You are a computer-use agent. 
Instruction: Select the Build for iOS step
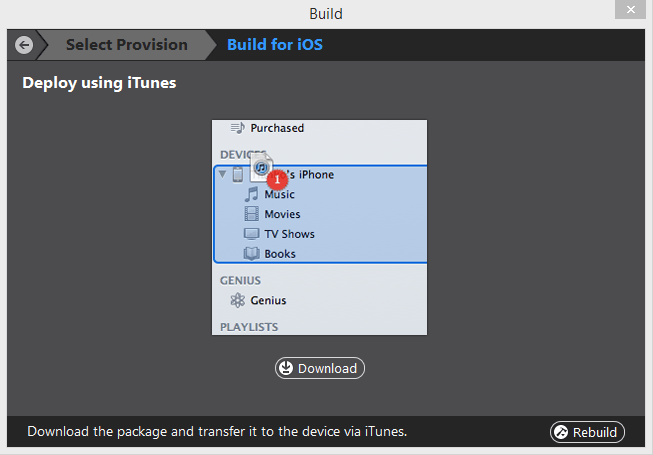[x=275, y=45]
